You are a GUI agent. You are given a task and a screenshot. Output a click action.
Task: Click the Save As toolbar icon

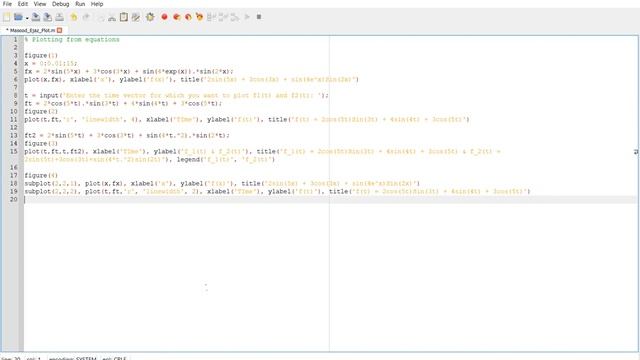[x=48, y=17]
